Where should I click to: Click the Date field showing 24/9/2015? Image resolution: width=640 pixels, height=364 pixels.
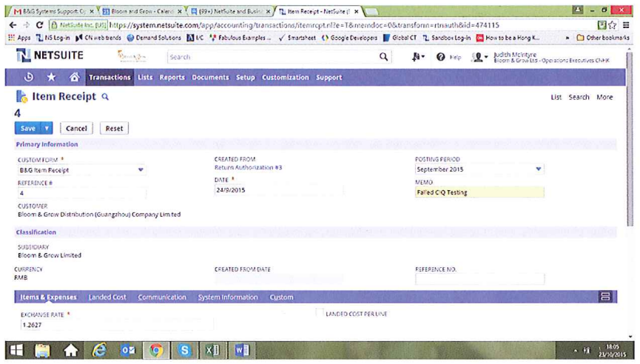point(278,189)
